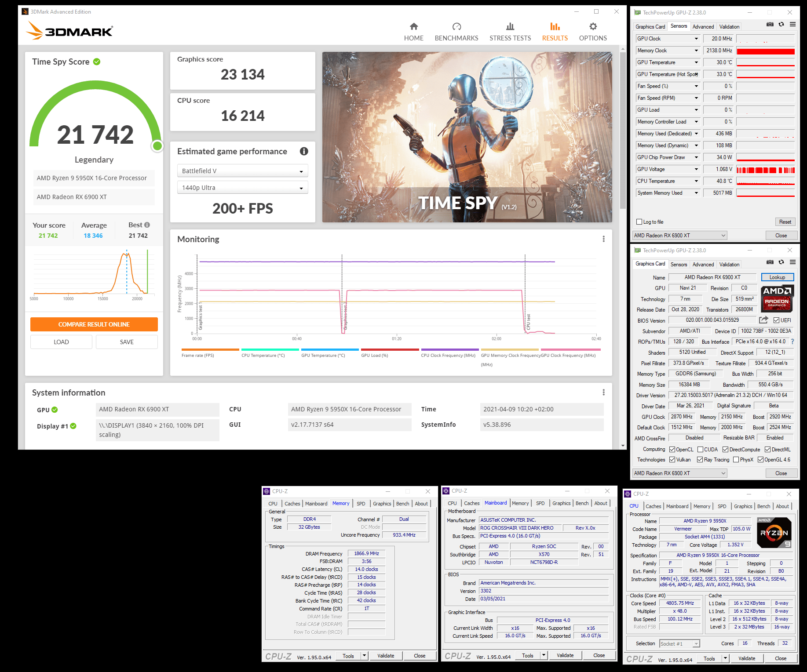Viewport: 807px width, 672px height.
Task: Open the Bench tab in CPU-Z CPU window
Action: (763, 506)
